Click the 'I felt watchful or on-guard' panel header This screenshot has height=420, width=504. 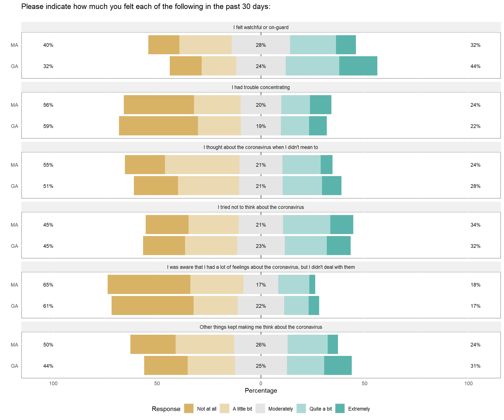tap(261, 27)
